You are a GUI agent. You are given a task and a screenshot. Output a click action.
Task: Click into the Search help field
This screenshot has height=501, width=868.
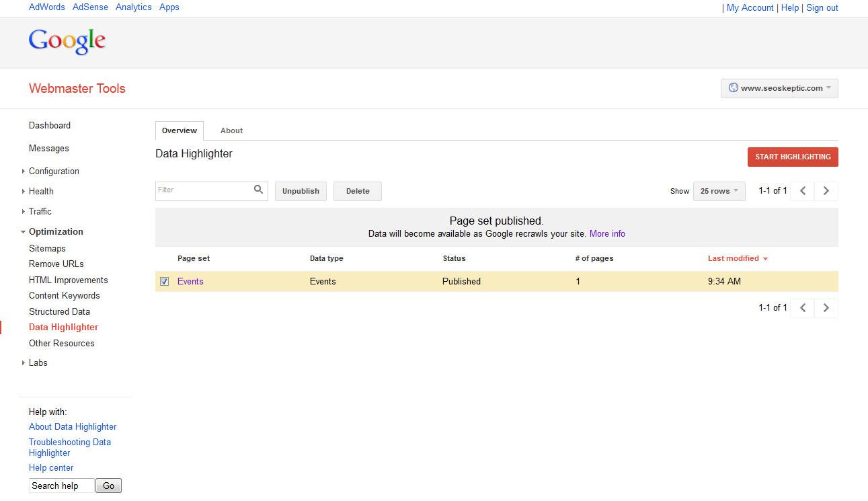[61, 486]
